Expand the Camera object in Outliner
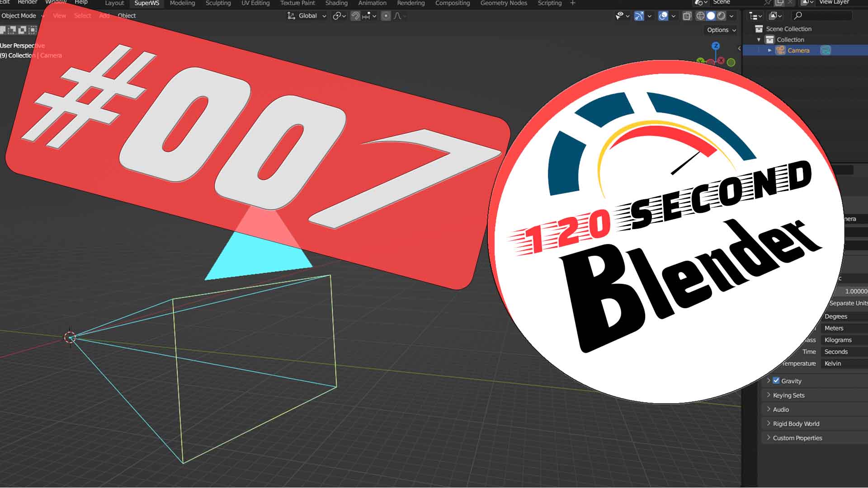This screenshot has height=488, width=868. click(770, 51)
